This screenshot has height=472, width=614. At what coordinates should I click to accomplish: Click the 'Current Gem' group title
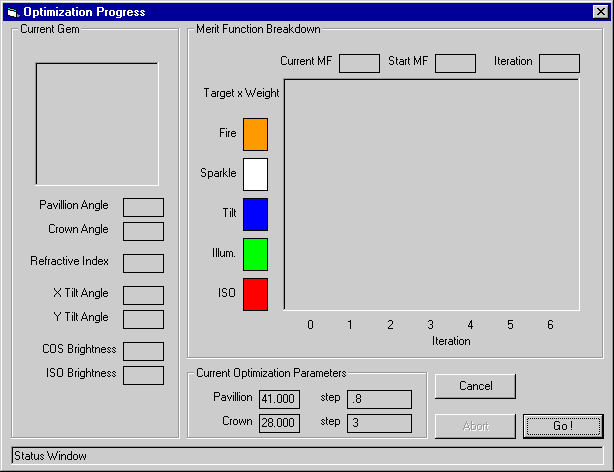pyautogui.click(x=50, y=29)
